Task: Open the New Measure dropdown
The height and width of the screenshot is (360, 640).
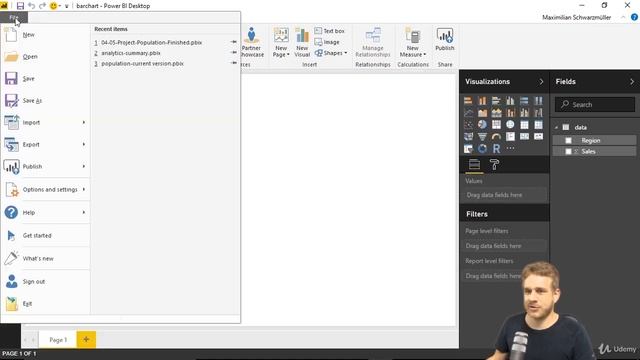Action: point(413,42)
